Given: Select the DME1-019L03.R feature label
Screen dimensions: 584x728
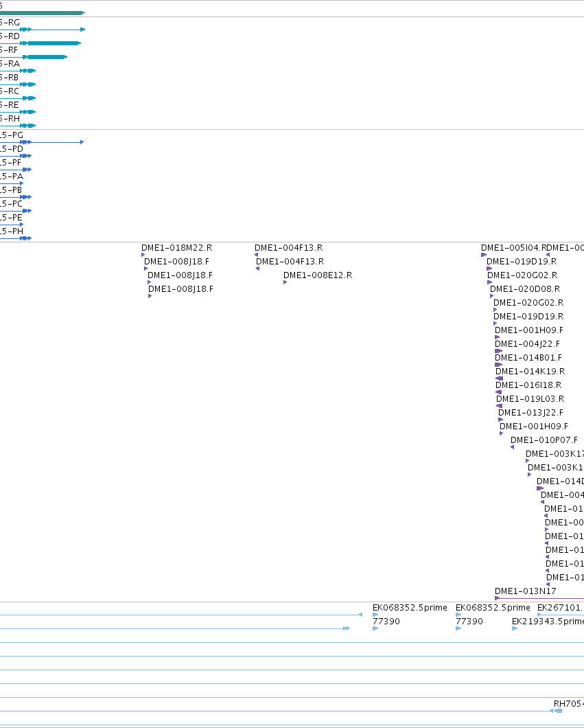Looking at the screenshot, I should 530,398.
